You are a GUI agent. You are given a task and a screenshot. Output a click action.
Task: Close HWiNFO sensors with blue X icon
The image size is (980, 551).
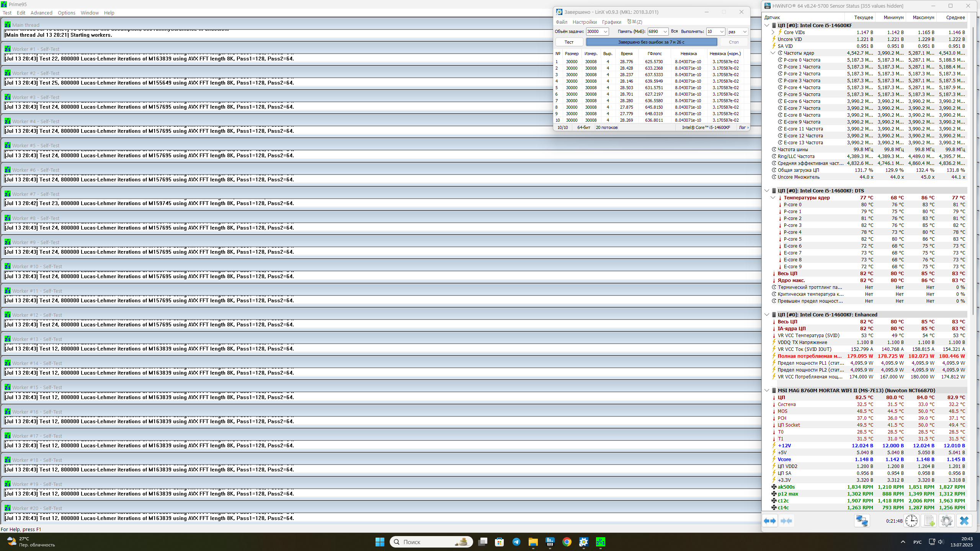coord(964,521)
